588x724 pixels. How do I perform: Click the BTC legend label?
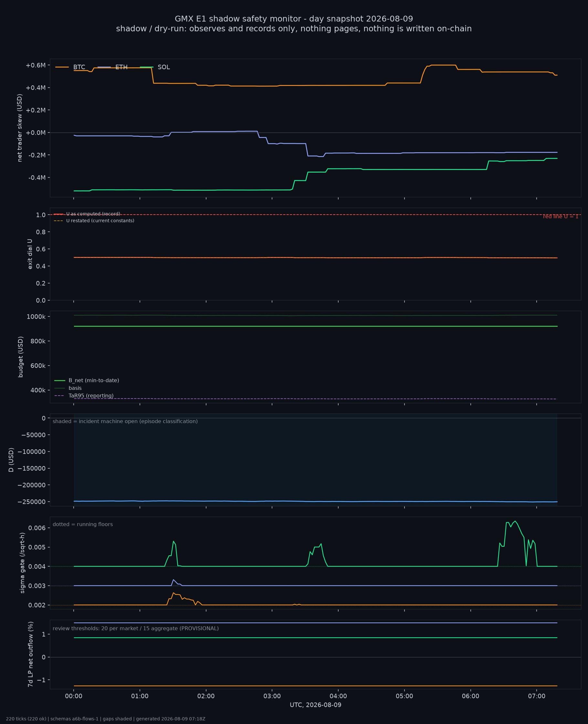pyautogui.click(x=79, y=67)
